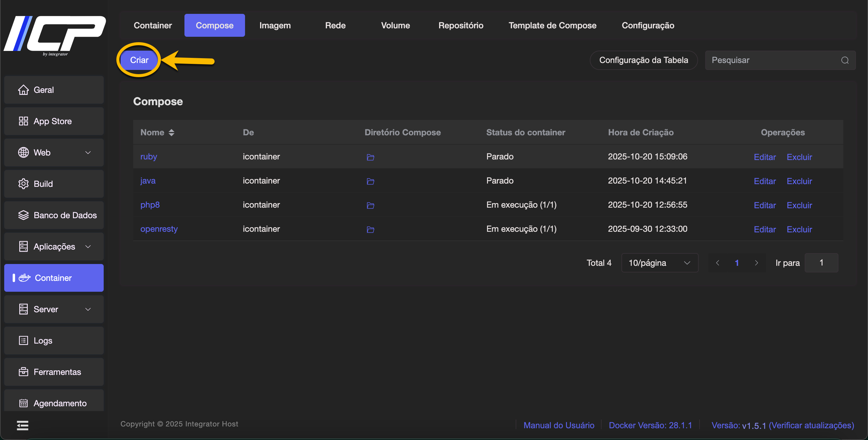868x440 pixels.
Task: Switch to the Volume tab
Action: 395,25
